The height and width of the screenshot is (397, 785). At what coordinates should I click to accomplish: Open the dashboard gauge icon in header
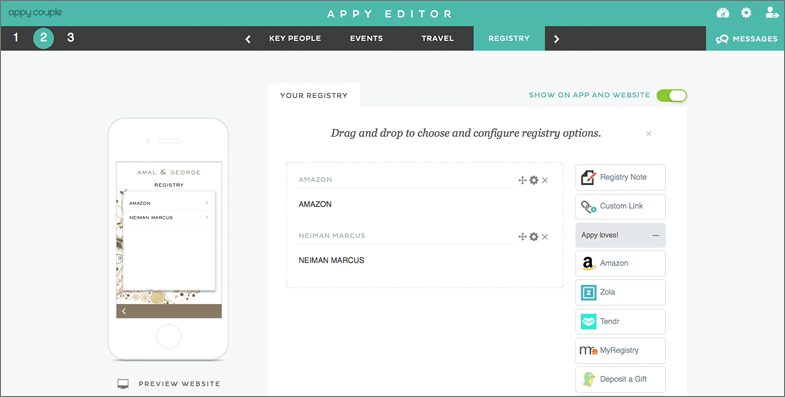[722, 13]
